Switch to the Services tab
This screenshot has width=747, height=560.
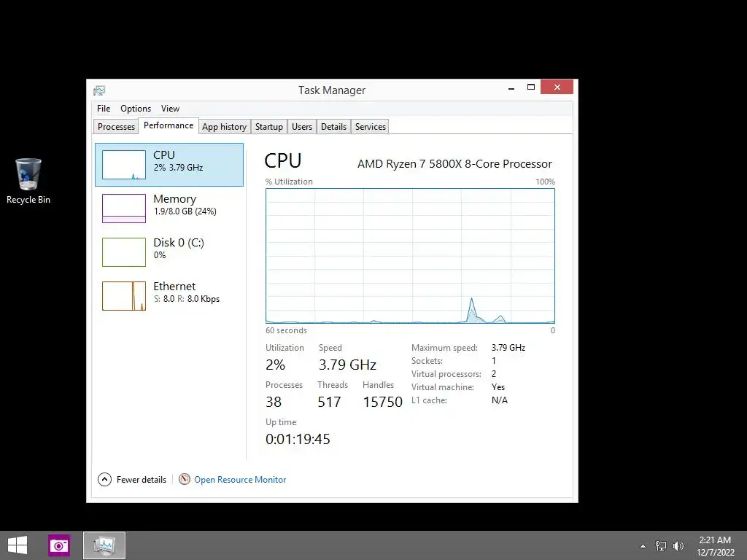370,127
